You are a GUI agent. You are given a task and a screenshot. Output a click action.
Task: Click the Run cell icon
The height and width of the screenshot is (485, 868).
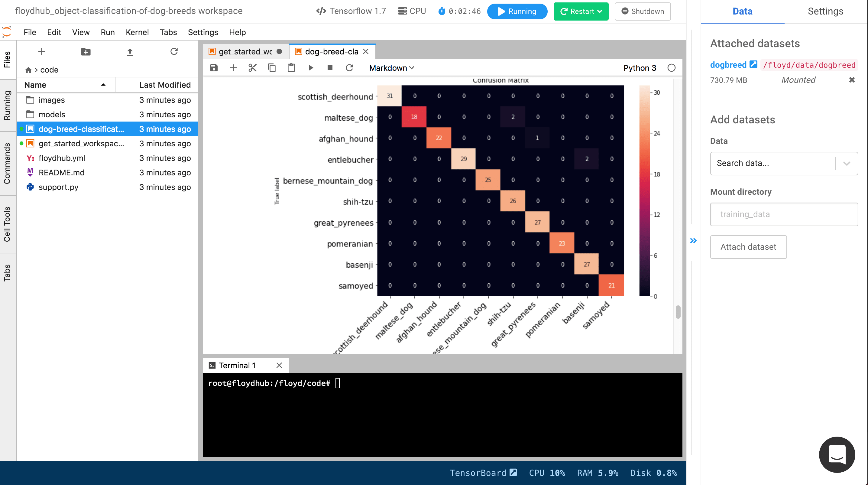[x=311, y=67]
